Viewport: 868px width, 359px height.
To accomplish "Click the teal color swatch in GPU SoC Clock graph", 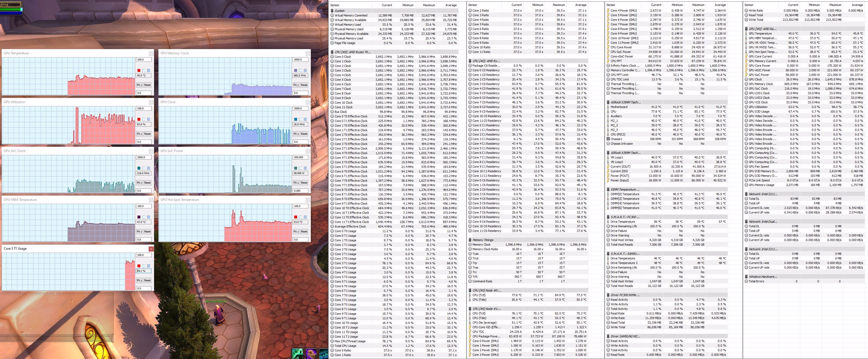I will click(x=139, y=168).
